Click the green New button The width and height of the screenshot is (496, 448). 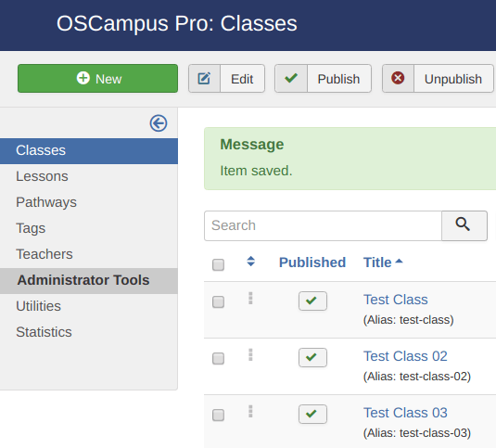pos(97,79)
